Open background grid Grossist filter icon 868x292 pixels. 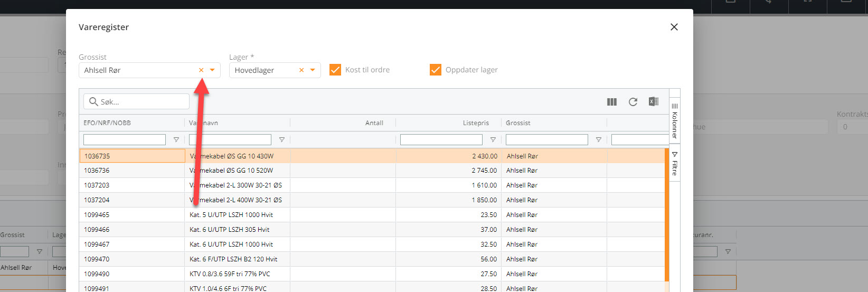pyautogui.click(x=40, y=252)
